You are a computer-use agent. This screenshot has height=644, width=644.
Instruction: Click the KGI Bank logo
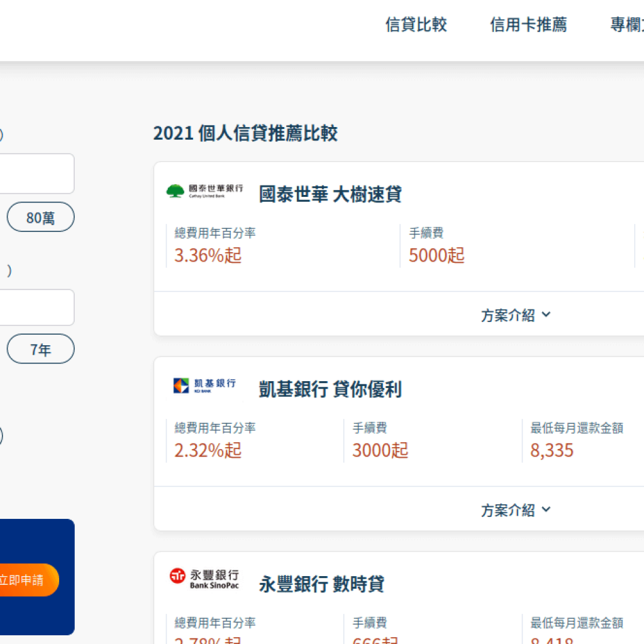[x=204, y=386]
